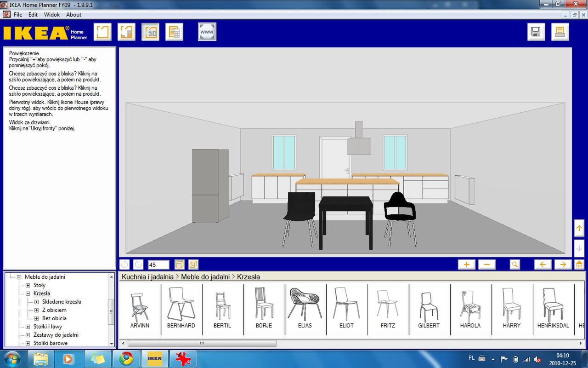Image resolution: width=588 pixels, height=368 pixels.
Task: Click the rotation angle field showing 45
Action: (158, 264)
